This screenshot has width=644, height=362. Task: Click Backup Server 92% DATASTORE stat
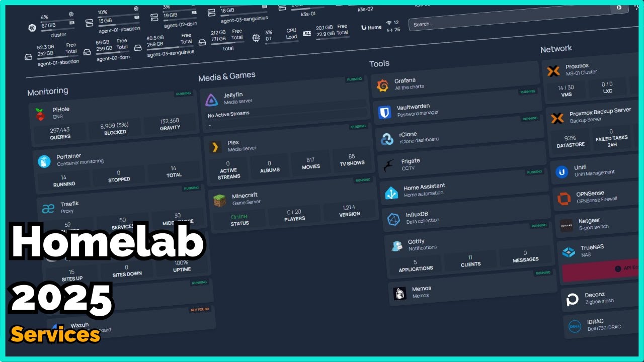pyautogui.click(x=571, y=141)
